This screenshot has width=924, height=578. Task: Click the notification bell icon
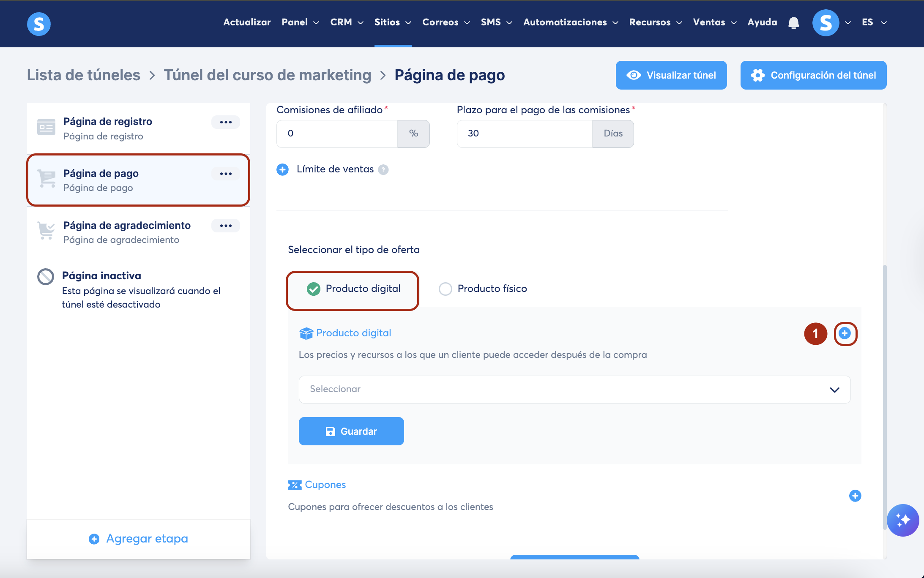793,23
